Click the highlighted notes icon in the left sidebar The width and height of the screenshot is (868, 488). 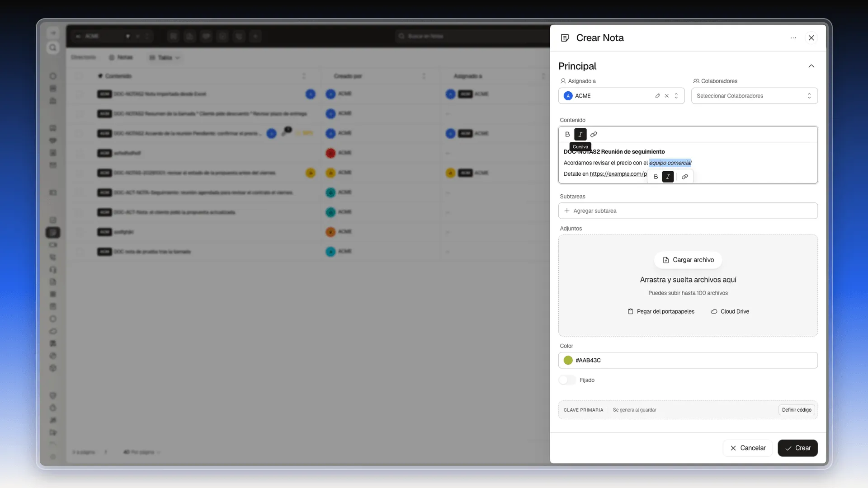pos(53,232)
